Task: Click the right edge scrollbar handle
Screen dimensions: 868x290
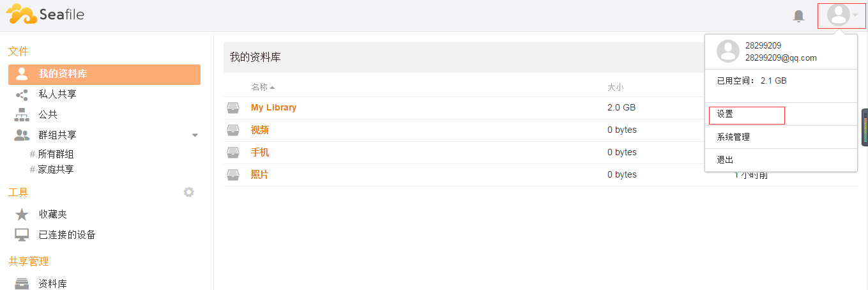Action: tap(865, 128)
